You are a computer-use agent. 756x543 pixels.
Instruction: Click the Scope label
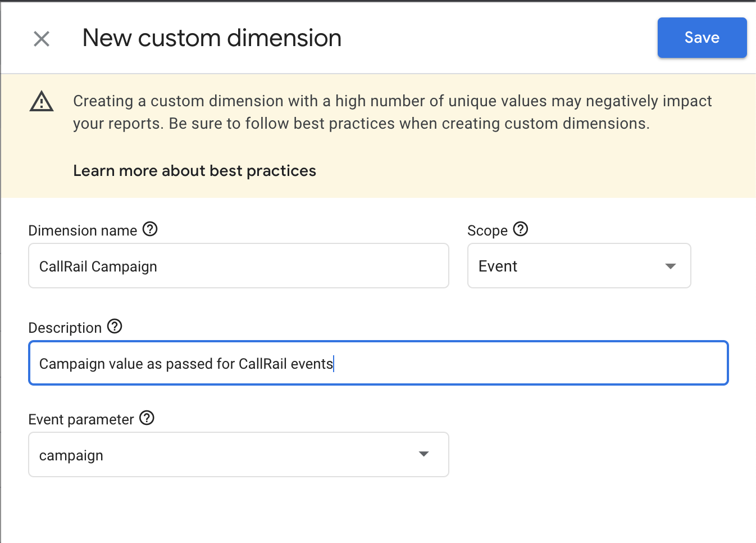(x=488, y=230)
